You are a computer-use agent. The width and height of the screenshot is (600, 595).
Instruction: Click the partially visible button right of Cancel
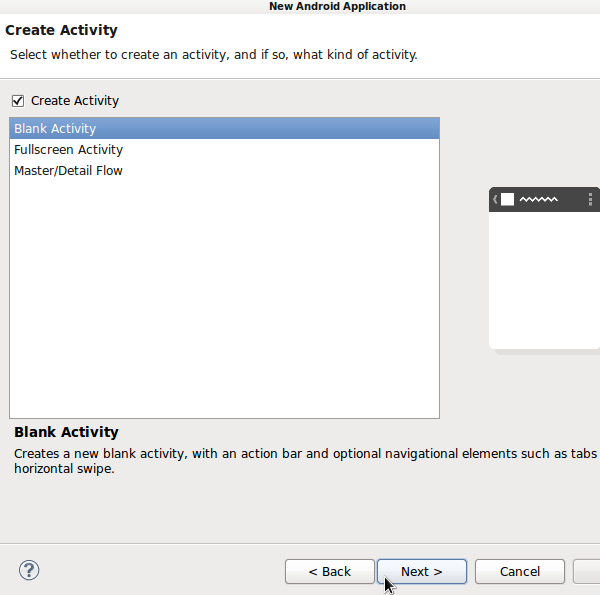(x=587, y=572)
